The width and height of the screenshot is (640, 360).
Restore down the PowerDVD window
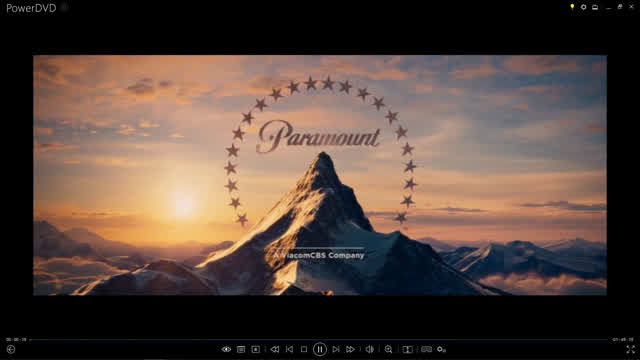[x=620, y=7]
